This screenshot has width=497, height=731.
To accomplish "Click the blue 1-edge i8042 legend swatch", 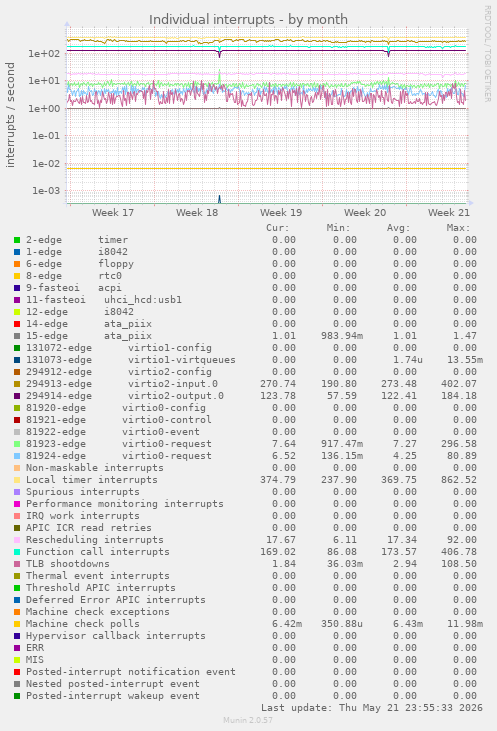I will 17,252.
